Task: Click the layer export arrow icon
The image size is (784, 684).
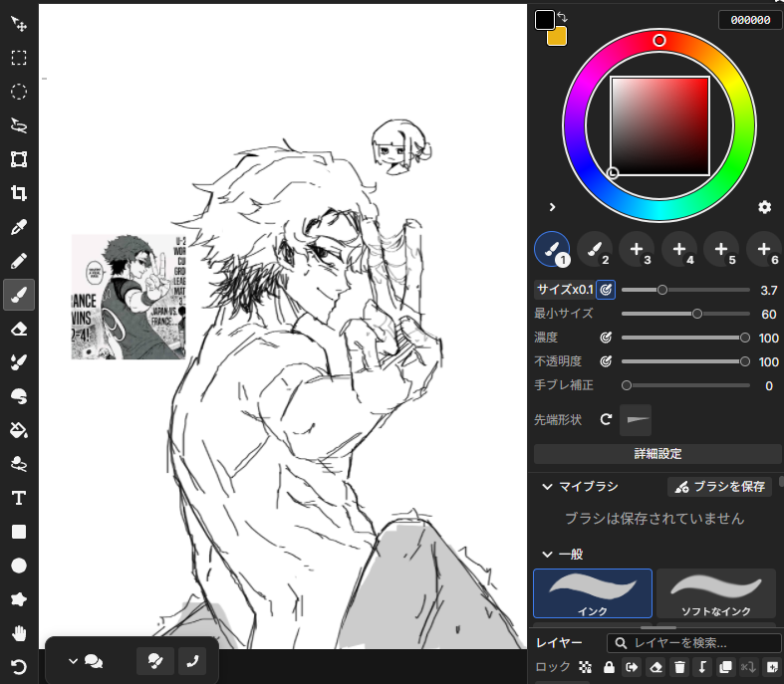Action: click(632, 667)
